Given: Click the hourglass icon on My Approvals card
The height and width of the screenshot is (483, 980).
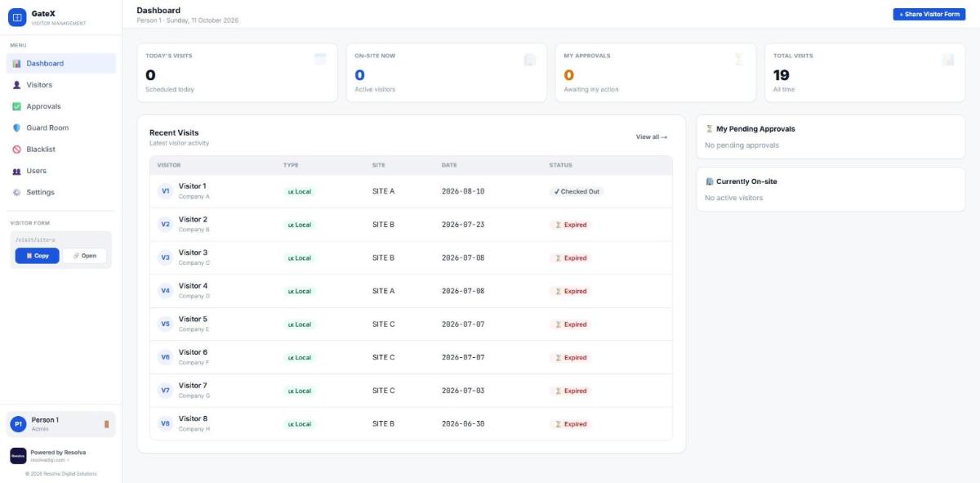Looking at the screenshot, I should (739, 59).
